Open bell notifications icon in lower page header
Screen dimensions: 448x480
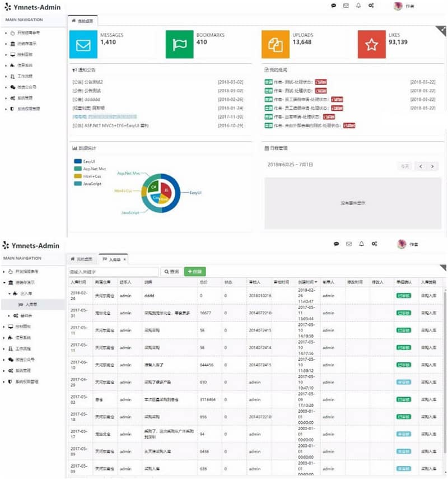[x=361, y=244]
